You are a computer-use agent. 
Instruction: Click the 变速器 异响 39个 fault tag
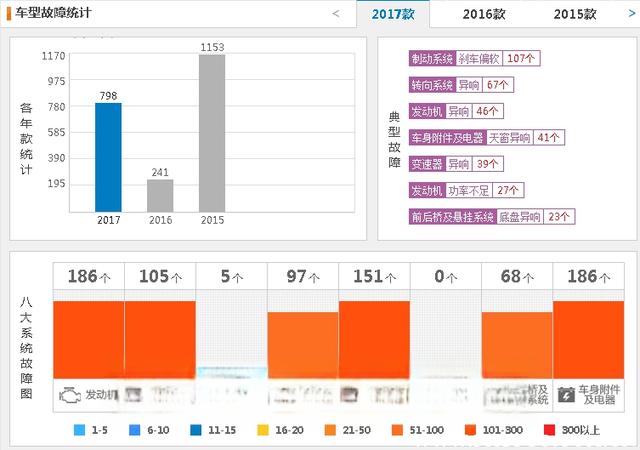(x=456, y=164)
